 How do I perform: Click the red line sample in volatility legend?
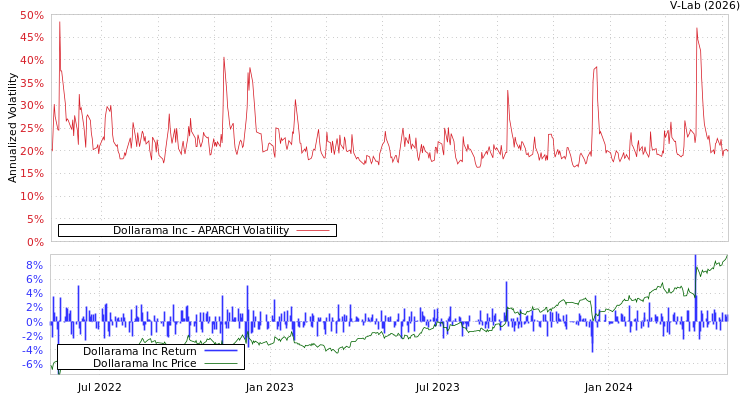[313, 231]
